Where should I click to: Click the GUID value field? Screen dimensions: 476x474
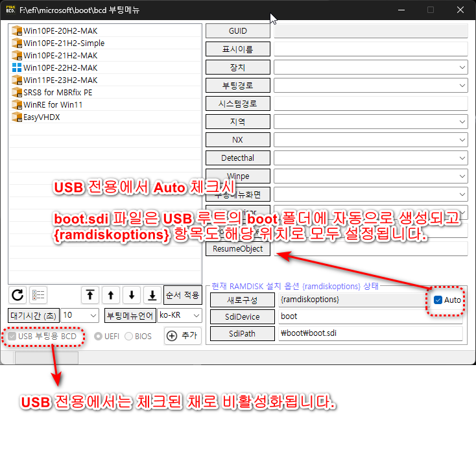[x=371, y=31]
